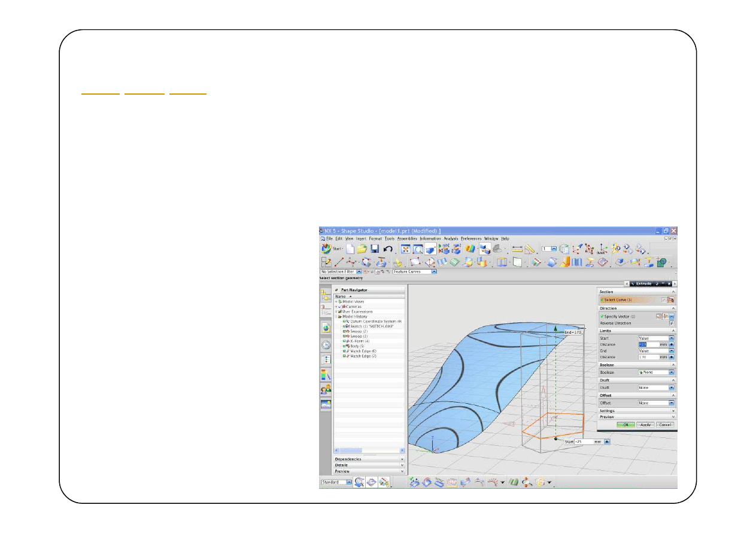Toggle the check box for Body (5)
The height and width of the screenshot is (535, 756).
pyautogui.click(x=345, y=346)
